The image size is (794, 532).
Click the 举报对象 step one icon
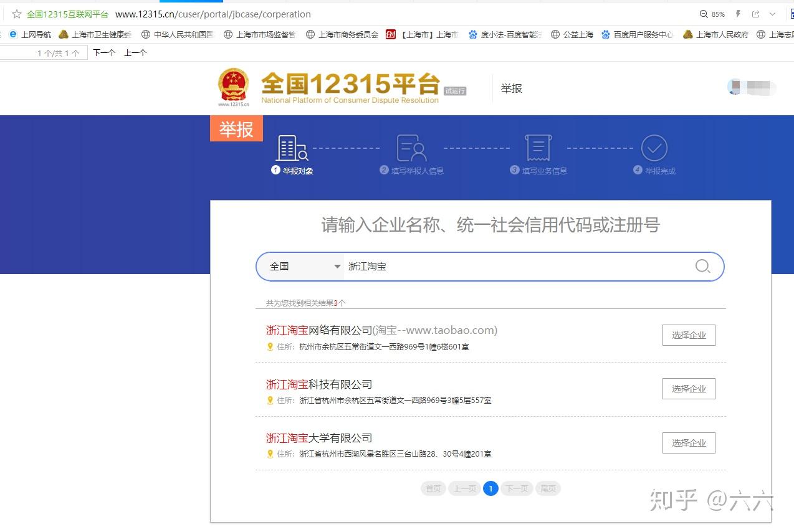coord(292,148)
